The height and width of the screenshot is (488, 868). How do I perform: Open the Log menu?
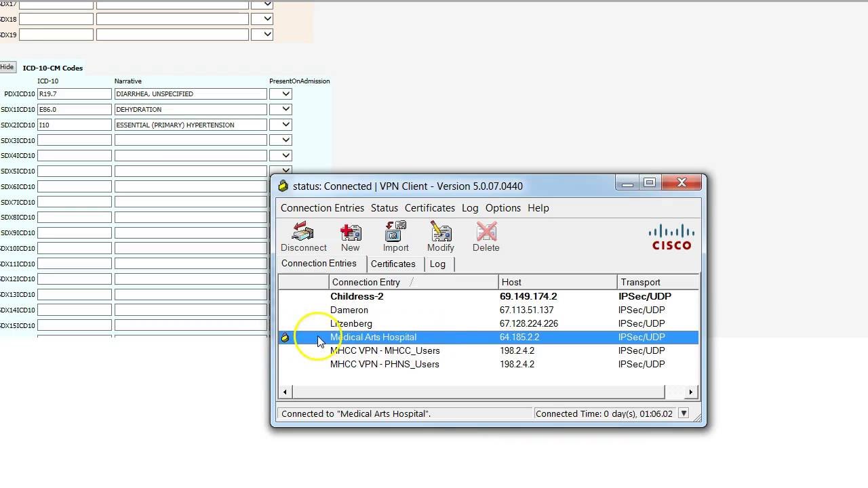[470, 208]
